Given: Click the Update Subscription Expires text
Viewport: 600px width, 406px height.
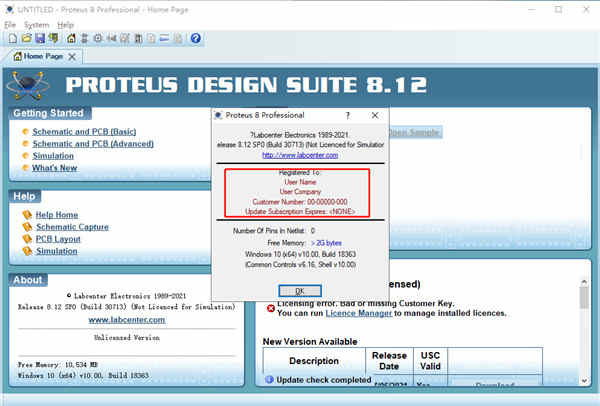Looking at the screenshot, I should click(x=300, y=211).
